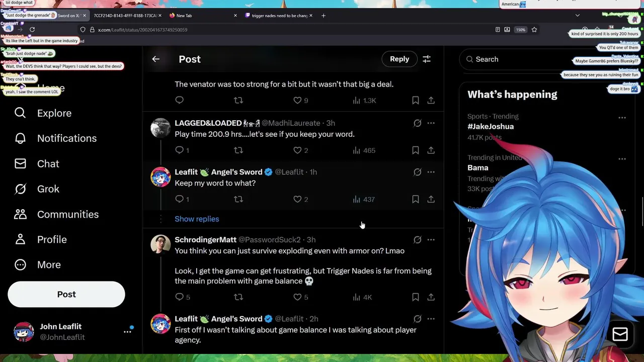Open more options on LAGGED&LOADED's post
644x362 pixels.
[431, 123]
